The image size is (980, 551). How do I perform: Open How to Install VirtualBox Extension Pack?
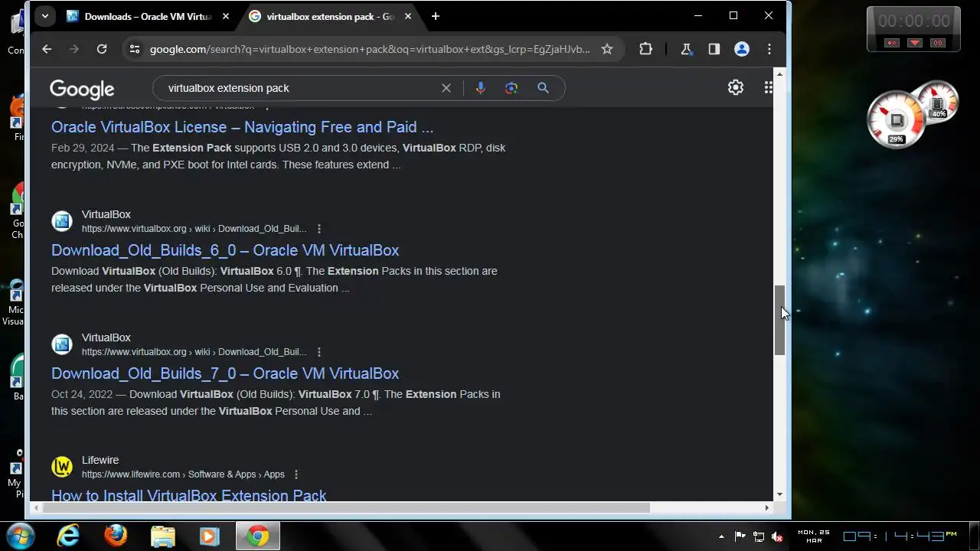[188, 495]
